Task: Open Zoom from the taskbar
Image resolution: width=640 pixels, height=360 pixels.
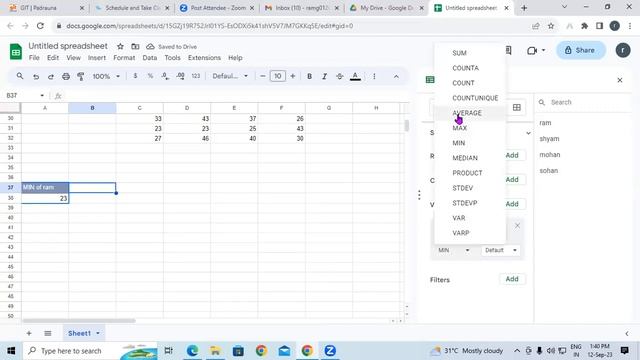Action: (x=330, y=351)
